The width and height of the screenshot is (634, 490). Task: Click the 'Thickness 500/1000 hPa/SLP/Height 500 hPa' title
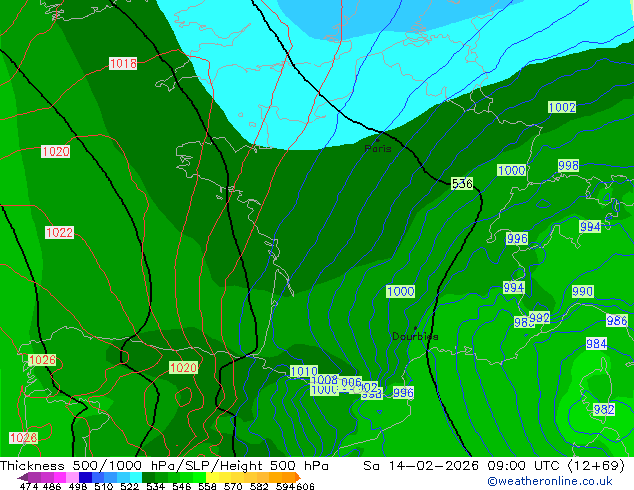[x=164, y=466]
